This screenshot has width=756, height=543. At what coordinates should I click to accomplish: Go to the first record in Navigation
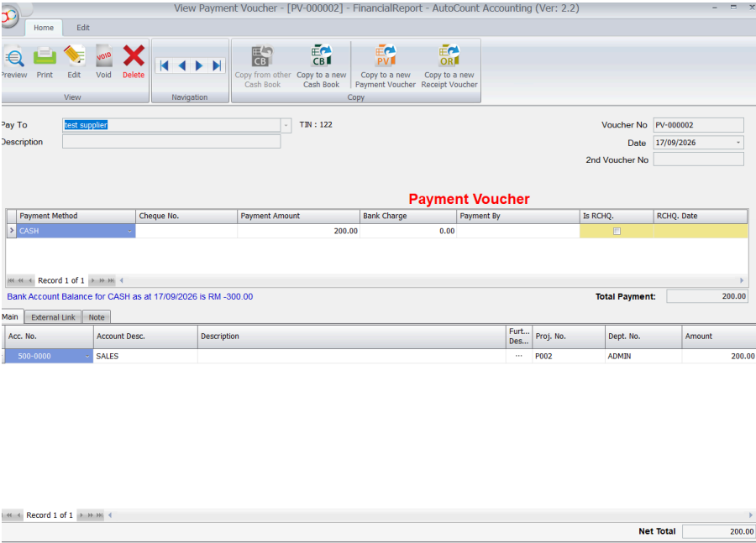[x=165, y=65]
